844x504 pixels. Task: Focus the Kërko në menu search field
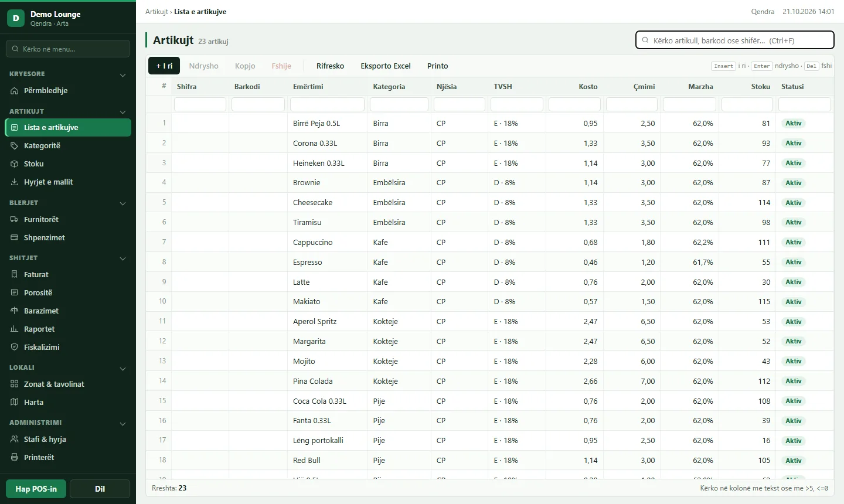point(68,49)
